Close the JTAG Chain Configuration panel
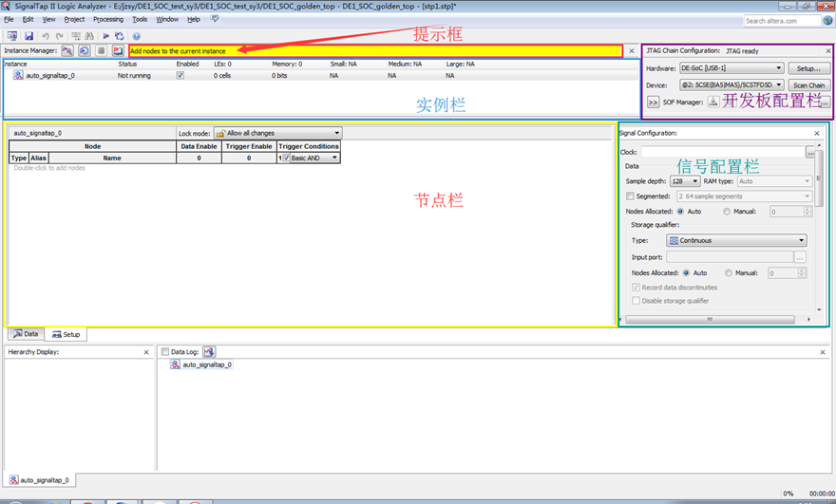This screenshot has height=504, width=836. coord(828,50)
